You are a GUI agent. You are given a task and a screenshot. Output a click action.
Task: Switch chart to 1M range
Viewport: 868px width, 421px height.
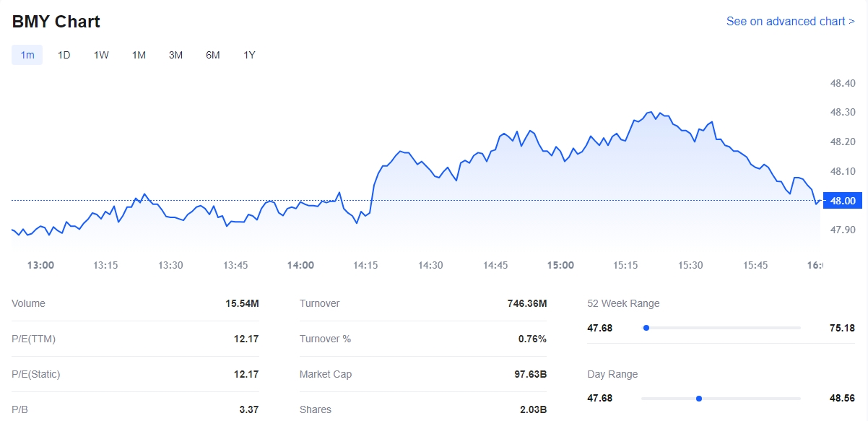click(x=139, y=55)
